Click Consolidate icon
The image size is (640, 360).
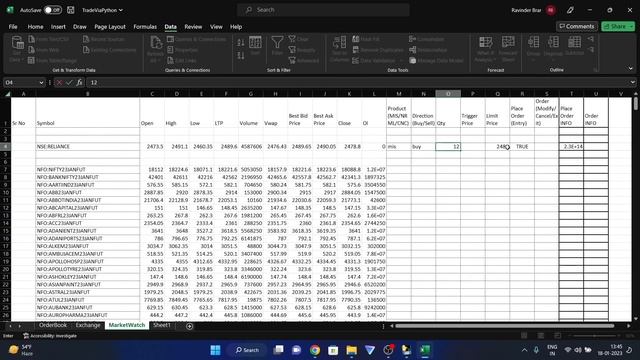point(412,39)
